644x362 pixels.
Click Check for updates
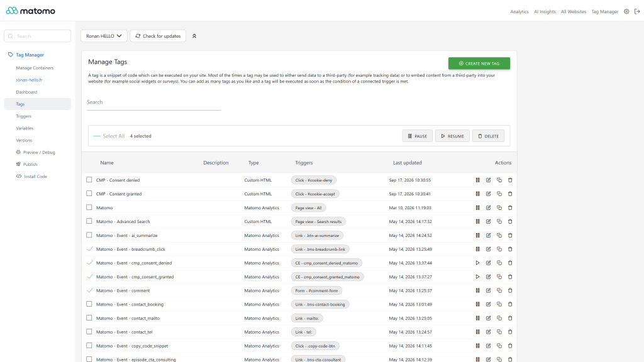click(x=158, y=36)
